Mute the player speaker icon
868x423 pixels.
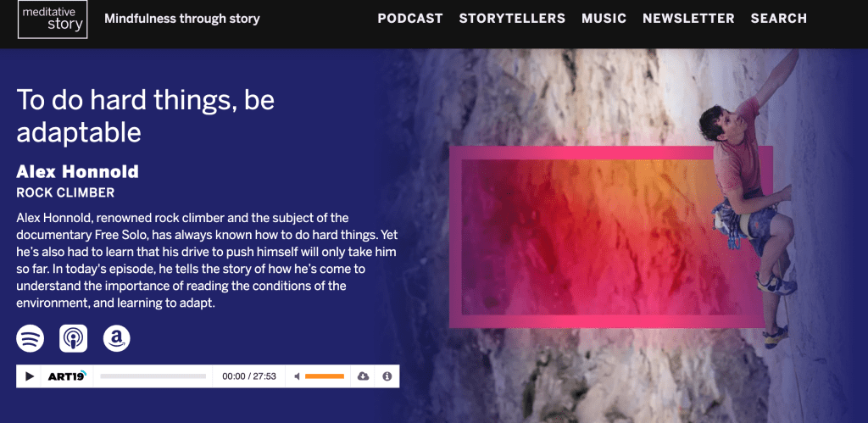coord(298,376)
